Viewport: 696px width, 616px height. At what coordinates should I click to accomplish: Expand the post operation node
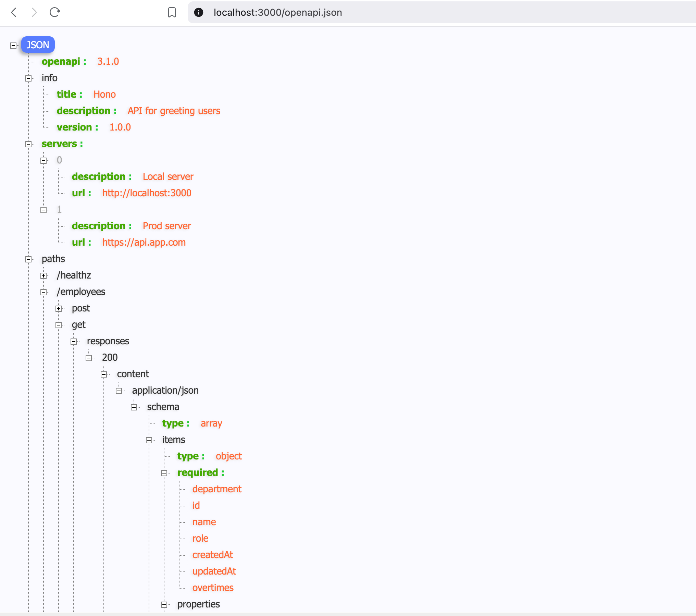pyautogui.click(x=59, y=308)
